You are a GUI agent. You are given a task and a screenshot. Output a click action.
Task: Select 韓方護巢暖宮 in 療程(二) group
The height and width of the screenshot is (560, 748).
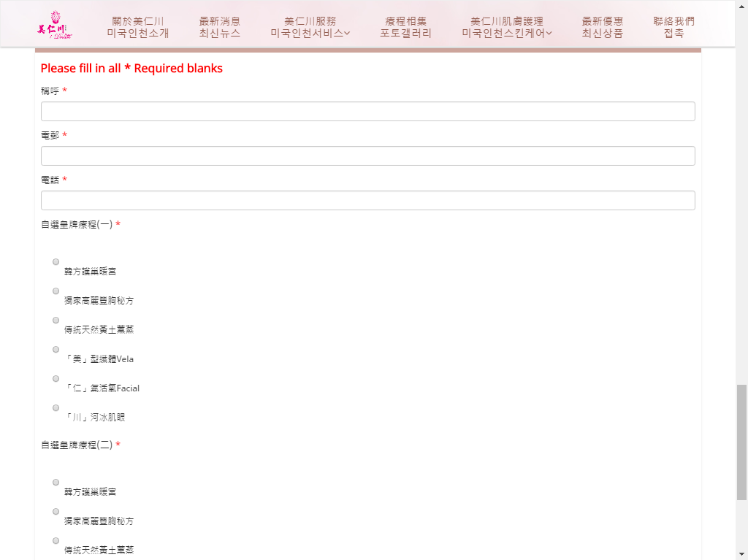click(56, 483)
